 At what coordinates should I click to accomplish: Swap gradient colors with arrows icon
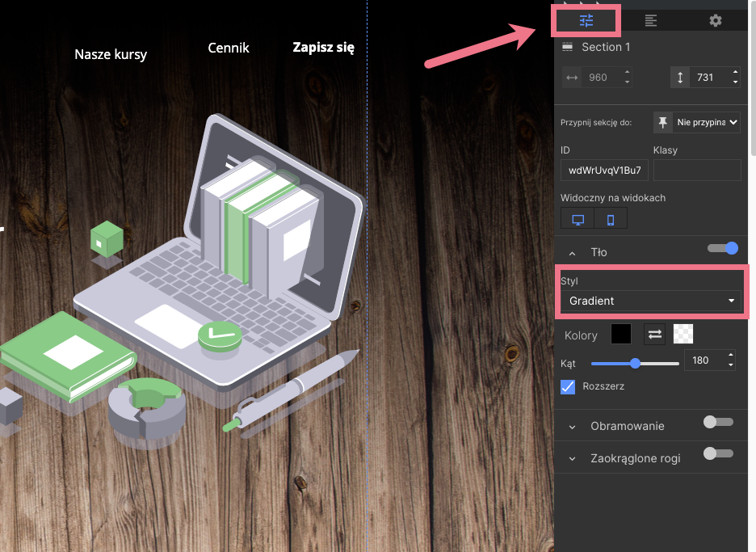pyautogui.click(x=654, y=334)
